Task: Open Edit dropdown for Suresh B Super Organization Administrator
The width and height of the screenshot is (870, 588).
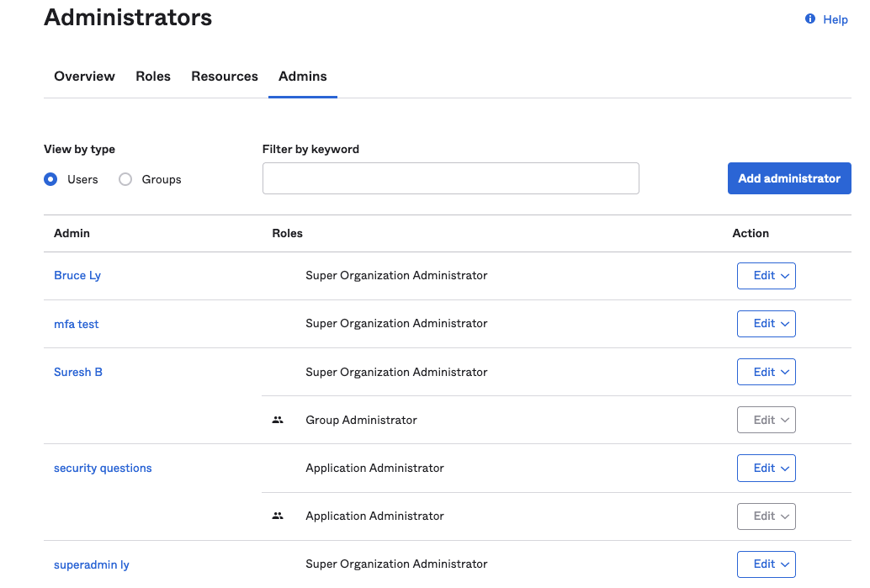Action: (766, 372)
